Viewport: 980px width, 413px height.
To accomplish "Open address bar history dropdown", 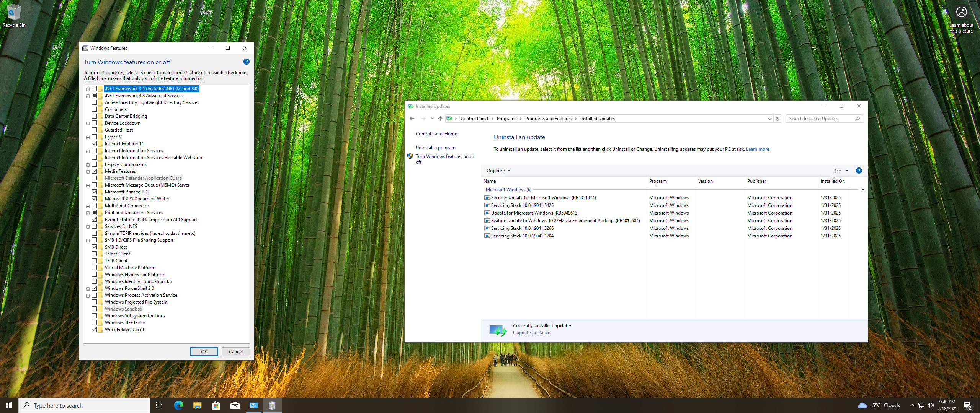I will [769, 119].
